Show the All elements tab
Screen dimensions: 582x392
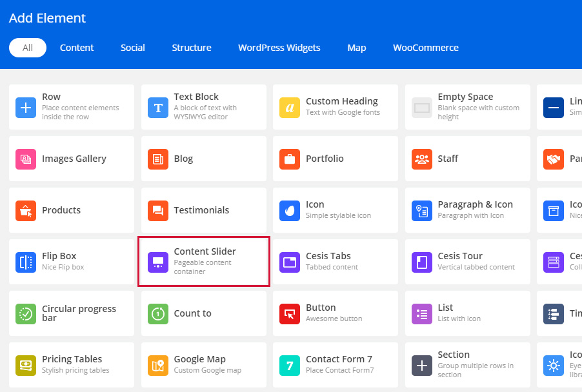pyautogui.click(x=28, y=48)
